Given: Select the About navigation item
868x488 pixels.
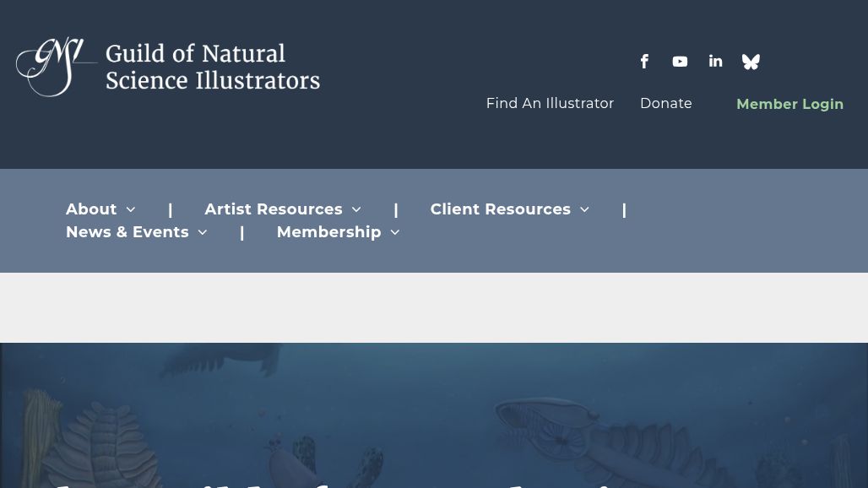Looking at the screenshot, I should click(x=91, y=209).
